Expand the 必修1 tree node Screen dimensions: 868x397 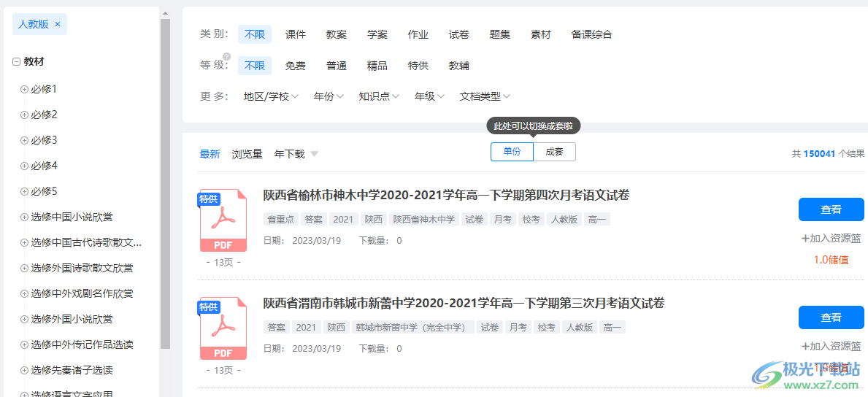[24, 89]
